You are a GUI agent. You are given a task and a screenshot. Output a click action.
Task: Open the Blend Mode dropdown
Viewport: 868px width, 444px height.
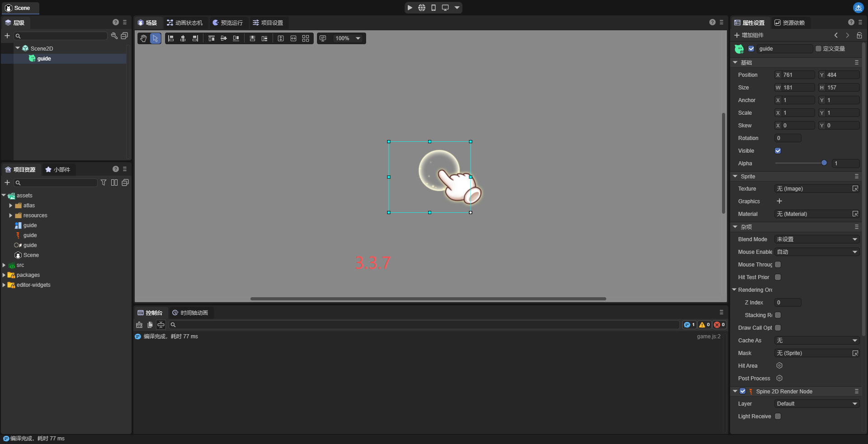[x=816, y=239]
